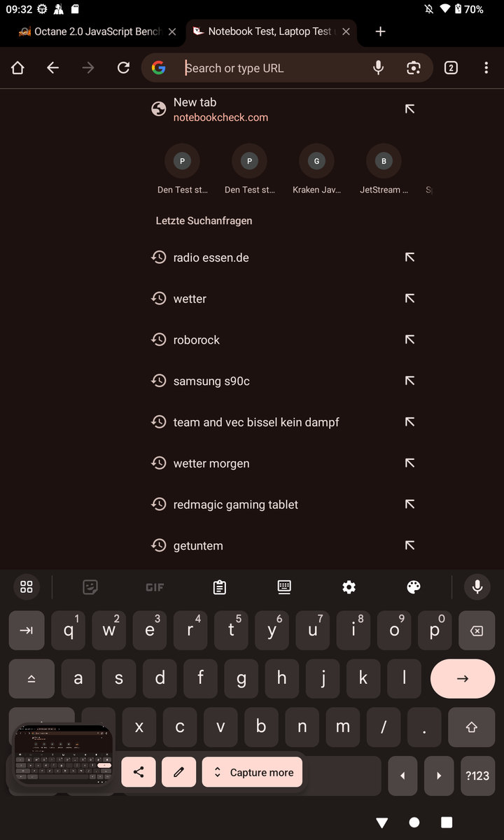
Task: Open new tab with plus button
Action: pyautogui.click(x=380, y=31)
